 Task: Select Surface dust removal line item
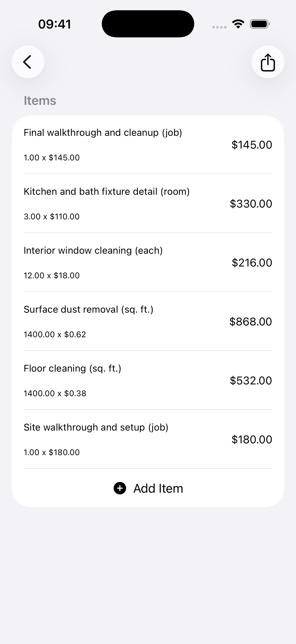148,322
